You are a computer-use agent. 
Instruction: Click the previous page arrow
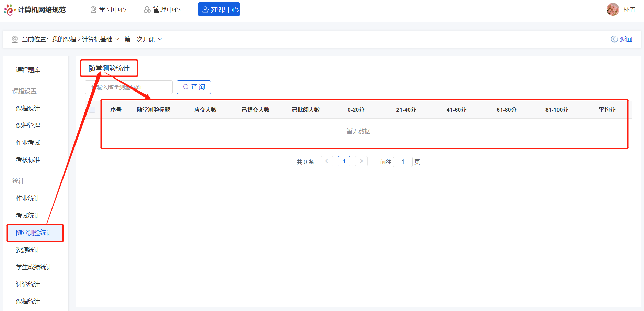click(327, 161)
